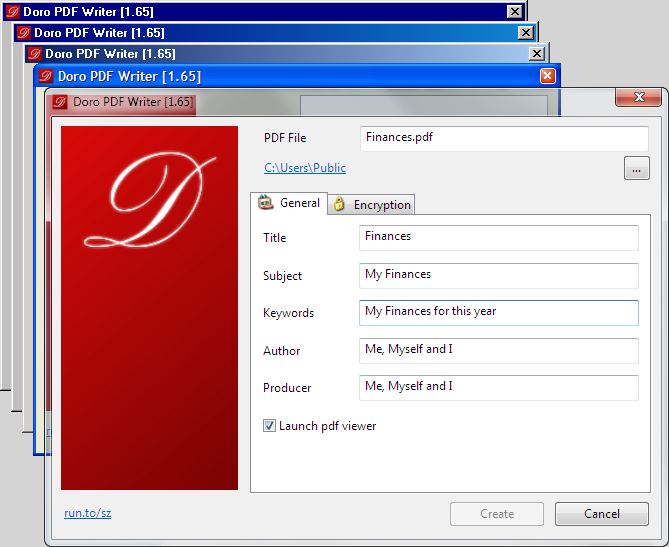Click the Create button
669x547 pixels.
[497, 514]
